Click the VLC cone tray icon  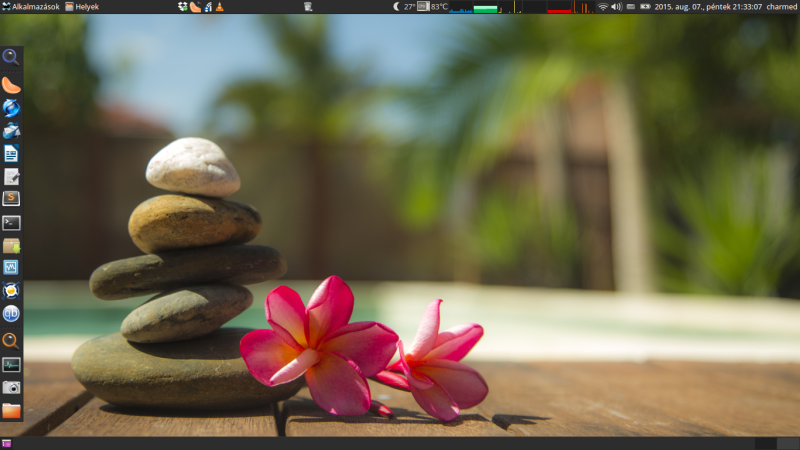pos(219,7)
